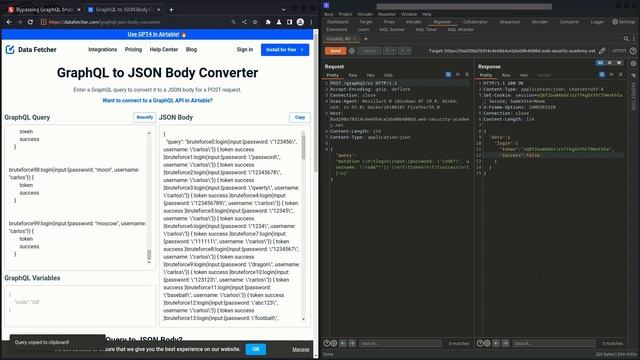Jump to the next Response search match
The width and height of the screenshot is (640, 360).
505,343
